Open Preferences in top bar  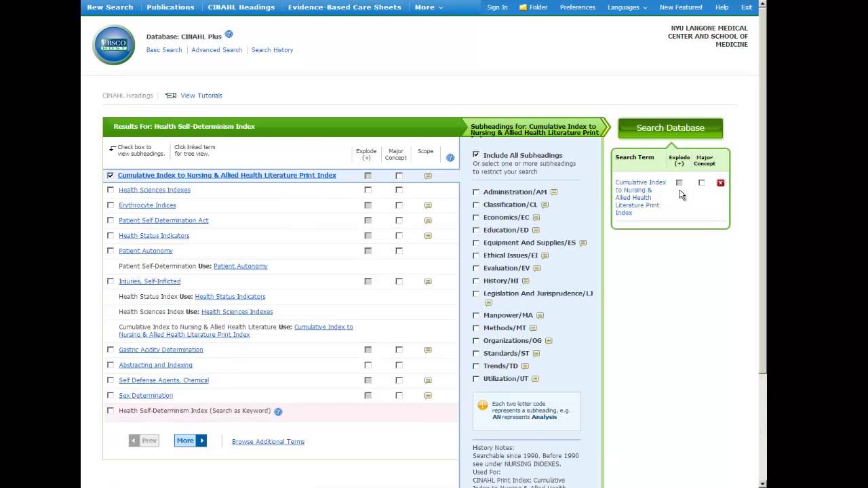click(578, 7)
